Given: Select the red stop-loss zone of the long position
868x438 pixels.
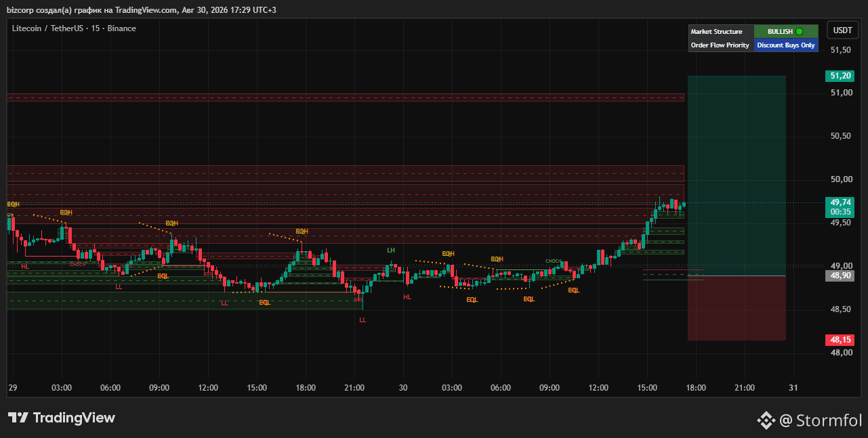Looking at the screenshot, I should pyautogui.click(x=737, y=308).
